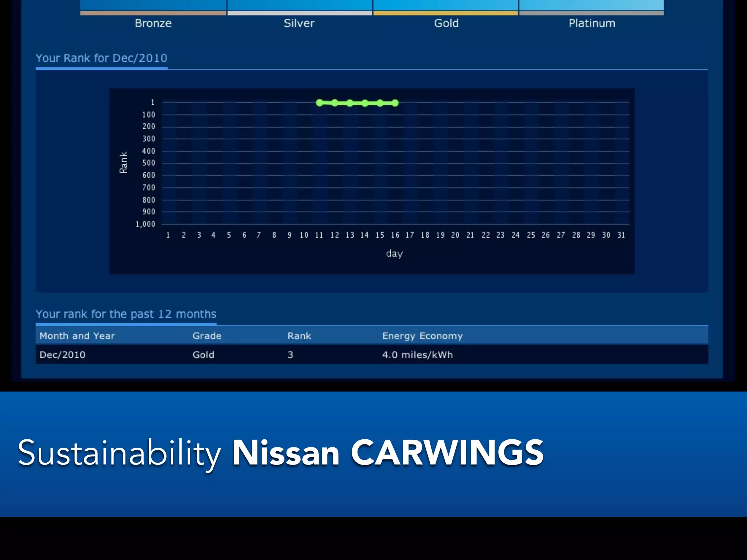747x560 pixels.
Task: Select the Silver grade segment
Action: 299,8
